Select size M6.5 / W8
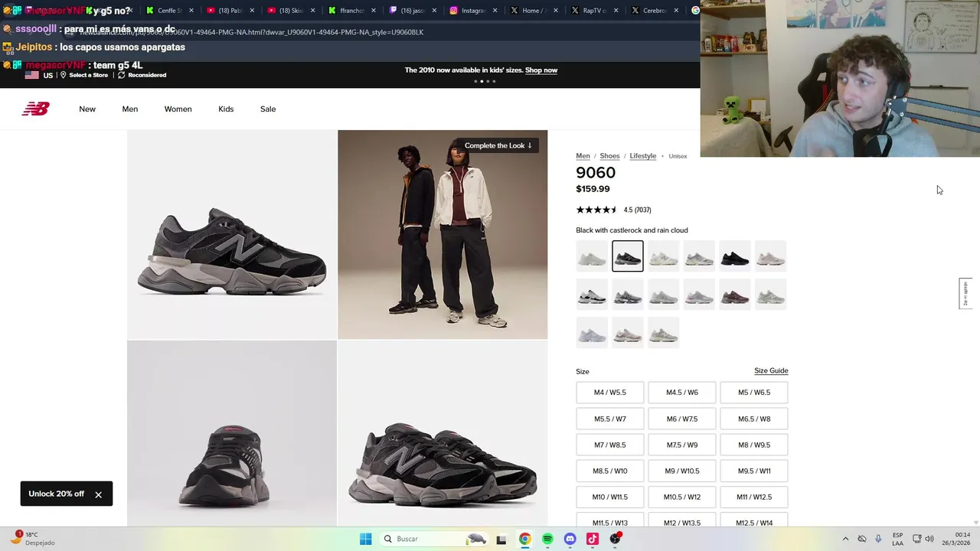Image resolution: width=980 pixels, height=551 pixels. point(754,419)
